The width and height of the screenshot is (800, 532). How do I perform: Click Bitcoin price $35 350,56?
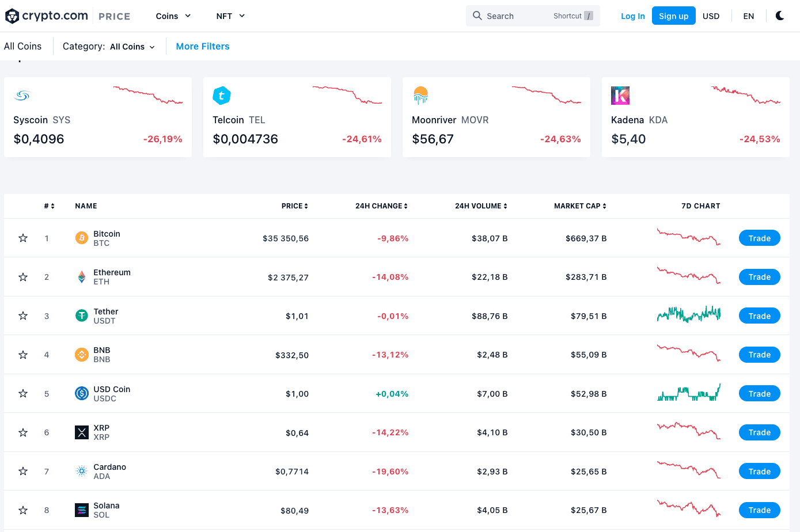286,238
